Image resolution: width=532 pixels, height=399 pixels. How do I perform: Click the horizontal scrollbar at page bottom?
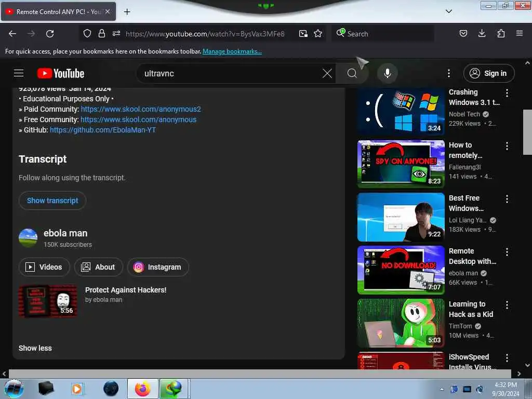click(260, 374)
